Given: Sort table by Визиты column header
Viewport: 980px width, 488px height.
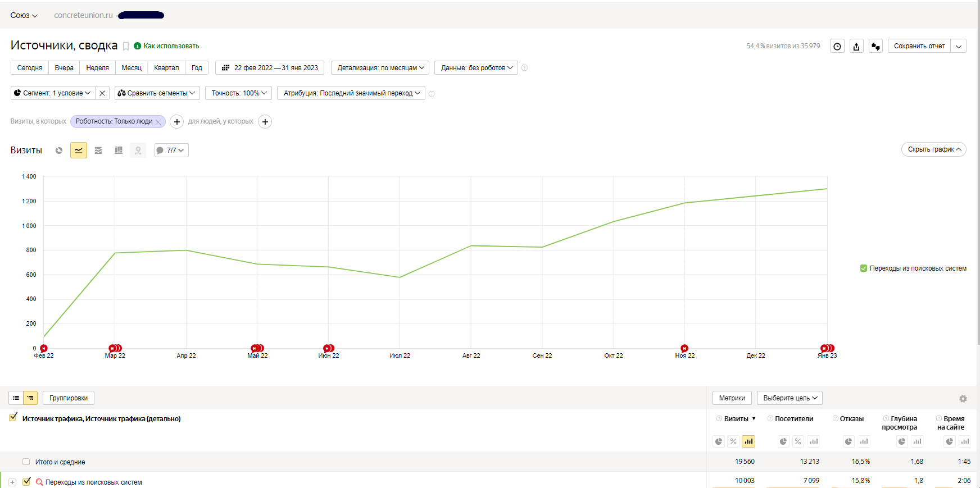Looking at the screenshot, I should [x=736, y=419].
